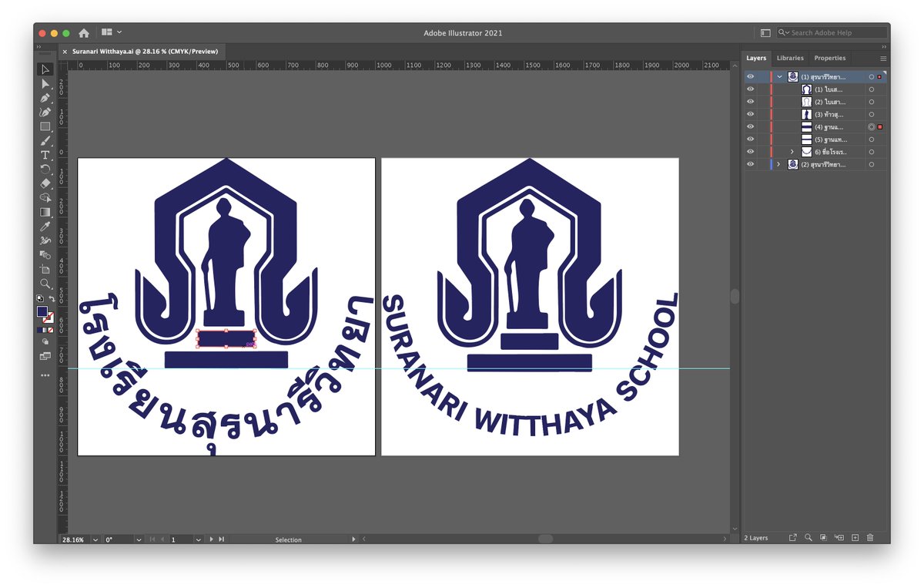Select the Blend tool
This screenshot has width=924, height=588.
pyautogui.click(x=45, y=254)
